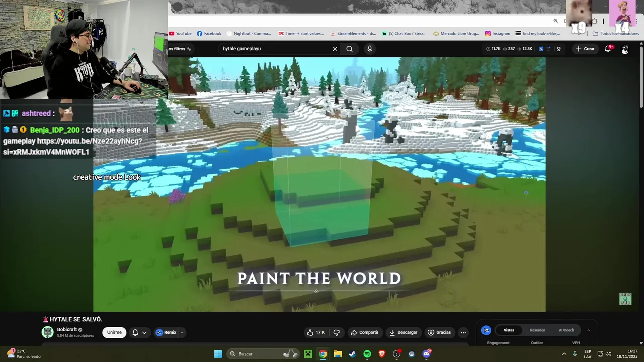Click the video player to pause

(319, 184)
